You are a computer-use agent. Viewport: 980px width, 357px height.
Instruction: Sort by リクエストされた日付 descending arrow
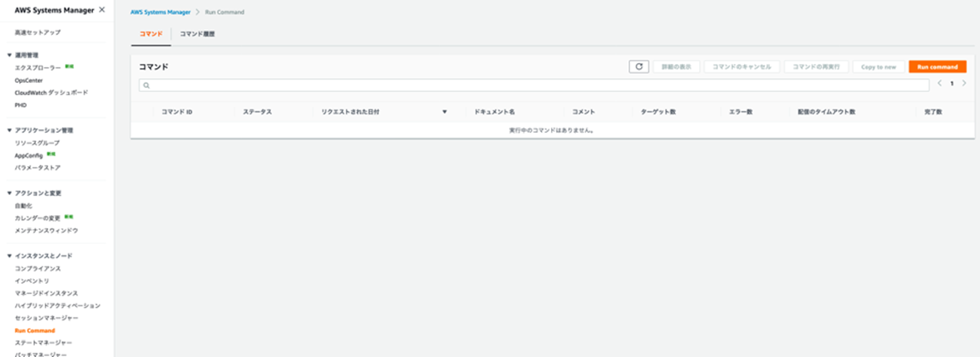[x=445, y=112]
